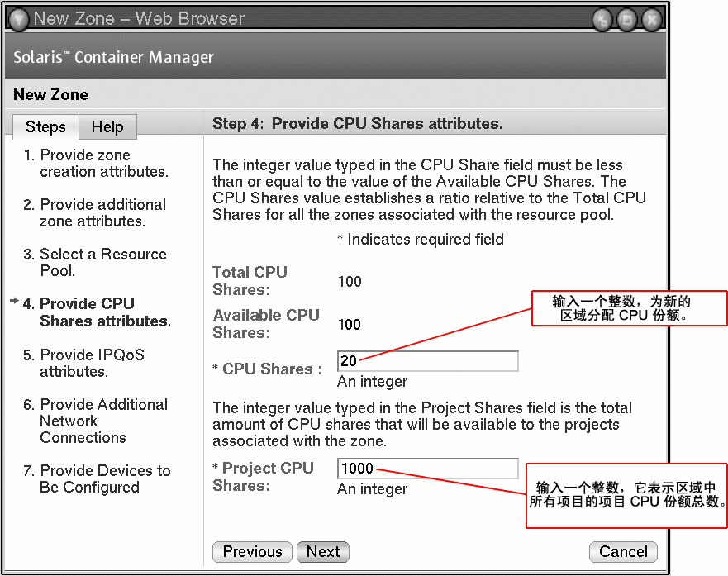Click the current-step arrow beside step 4
This screenshot has width=728, height=576.
[14, 301]
